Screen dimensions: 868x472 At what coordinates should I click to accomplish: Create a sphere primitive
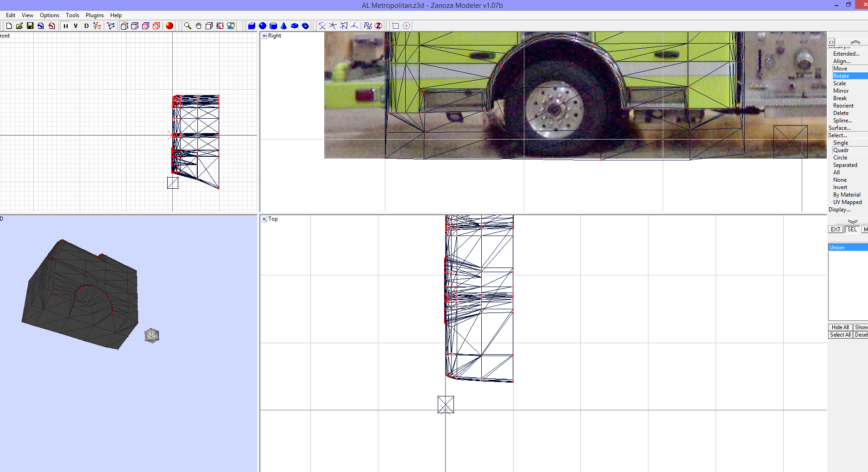[x=262, y=26]
